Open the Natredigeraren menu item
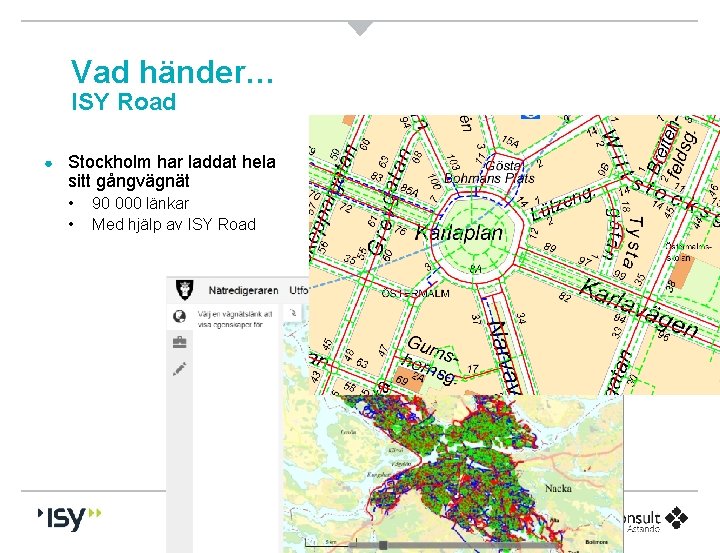The height and width of the screenshot is (553, 720). pyautogui.click(x=243, y=290)
